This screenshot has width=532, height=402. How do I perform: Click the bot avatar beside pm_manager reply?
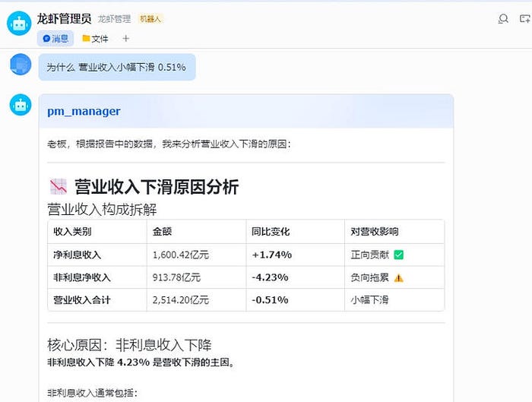21,105
